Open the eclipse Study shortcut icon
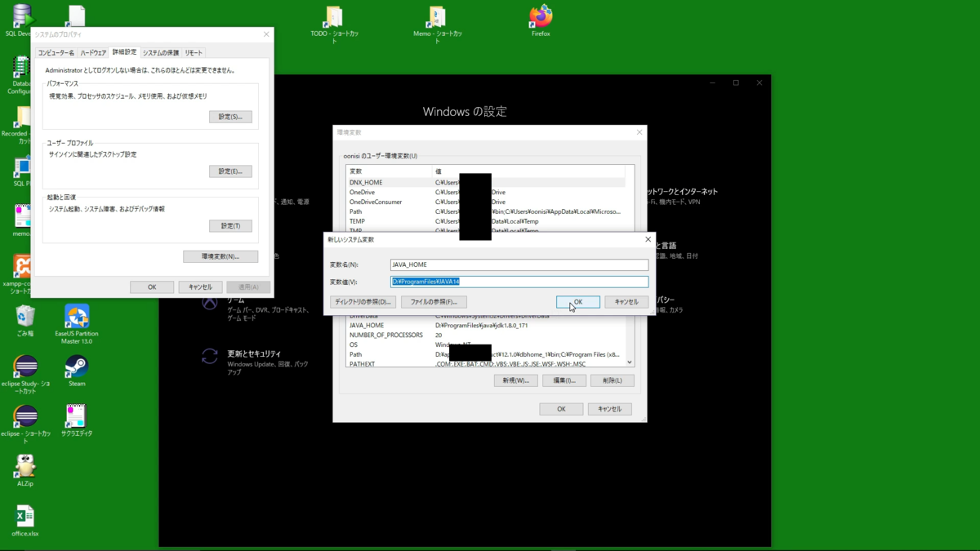The width and height of the screenshot is (980, 551). tap(25, 375)
